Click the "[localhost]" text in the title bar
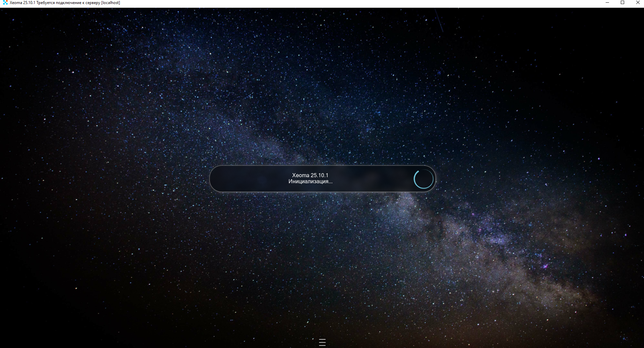The height and width of the screenshot is (348, 644). (x=110, y=3)
